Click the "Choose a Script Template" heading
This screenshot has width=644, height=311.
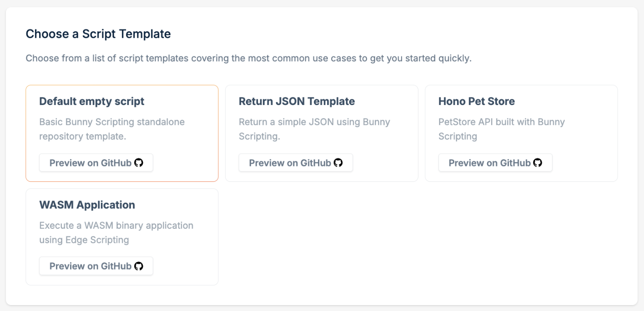(98, 34)
